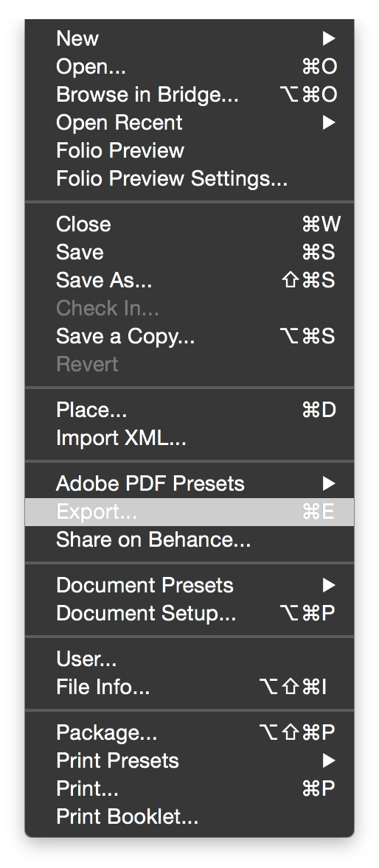Choose Open... from the File menu

coord(189,66)
